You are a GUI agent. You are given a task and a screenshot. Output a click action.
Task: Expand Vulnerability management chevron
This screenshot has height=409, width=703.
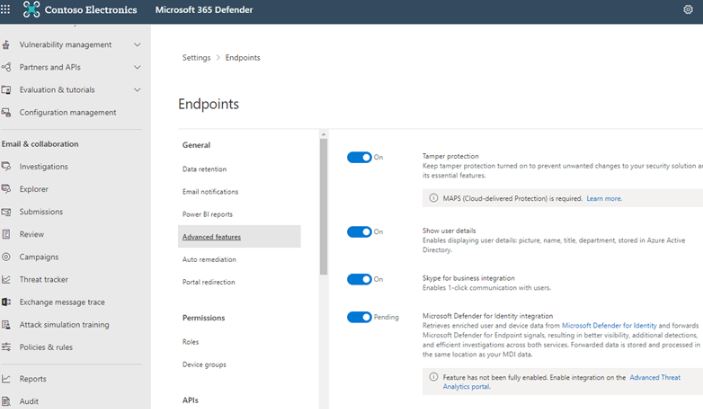pos(137,44)
